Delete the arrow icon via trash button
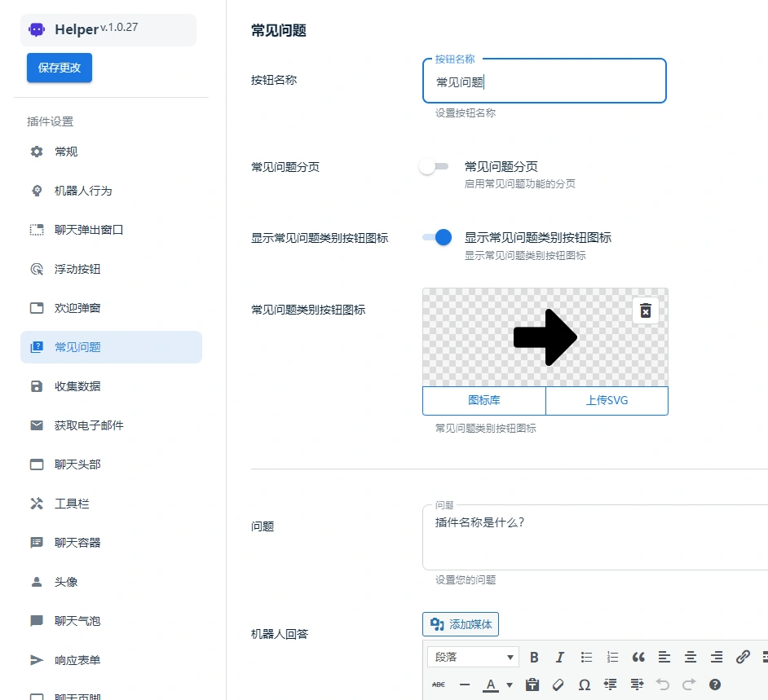The width and height of the screenshot is (768, 700). 645,310
